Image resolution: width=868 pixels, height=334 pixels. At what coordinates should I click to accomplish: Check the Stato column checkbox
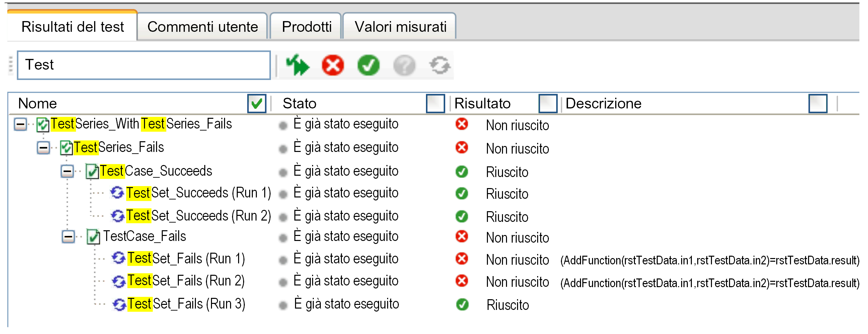point(435,103)
